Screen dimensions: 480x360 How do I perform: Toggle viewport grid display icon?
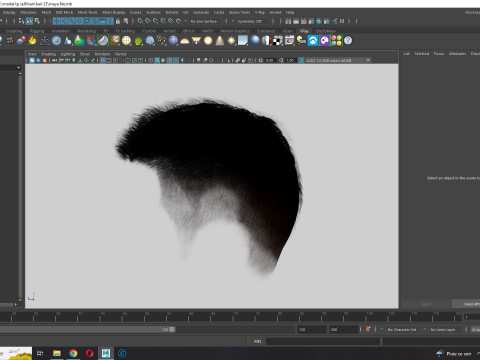coord(103,60)
